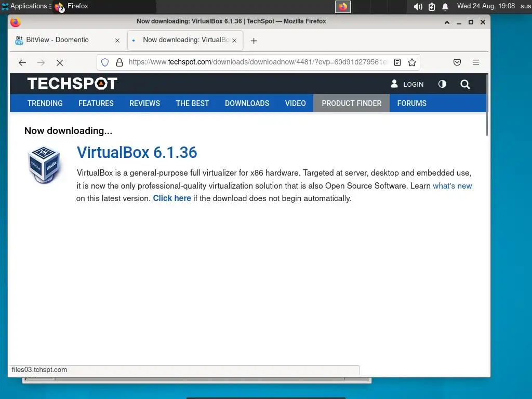Open THE BEST nav item
Viewport: 532px width, 399px height.
coord(192,103)
